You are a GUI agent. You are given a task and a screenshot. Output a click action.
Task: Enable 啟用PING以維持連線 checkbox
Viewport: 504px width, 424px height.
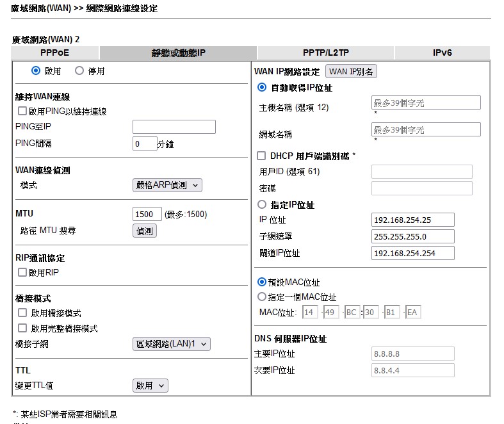(x=22, y=111)
